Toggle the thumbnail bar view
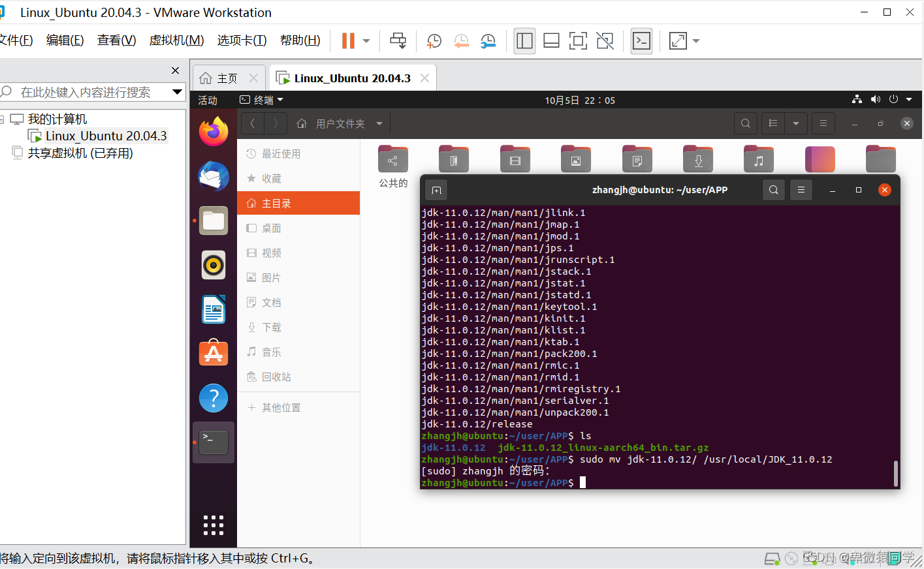 pos(551,40)
